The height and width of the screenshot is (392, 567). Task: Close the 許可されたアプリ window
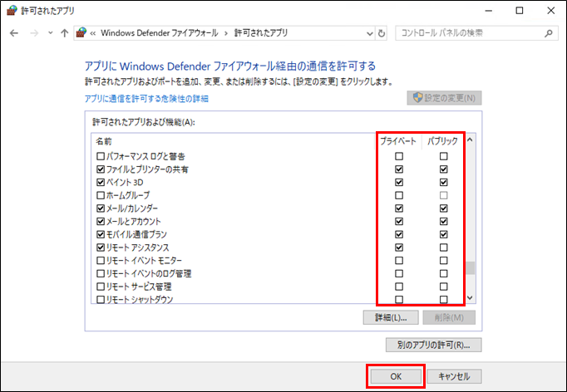[x=550, y=11]
